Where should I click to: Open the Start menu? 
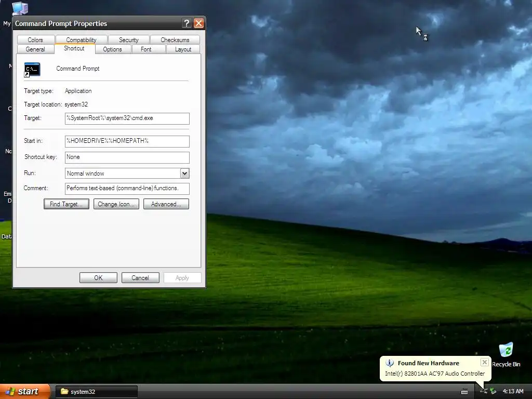point(24,391)
